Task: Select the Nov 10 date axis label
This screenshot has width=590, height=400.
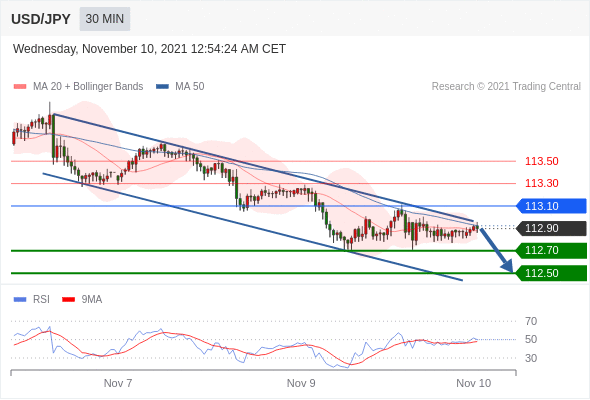Action: 473,383
